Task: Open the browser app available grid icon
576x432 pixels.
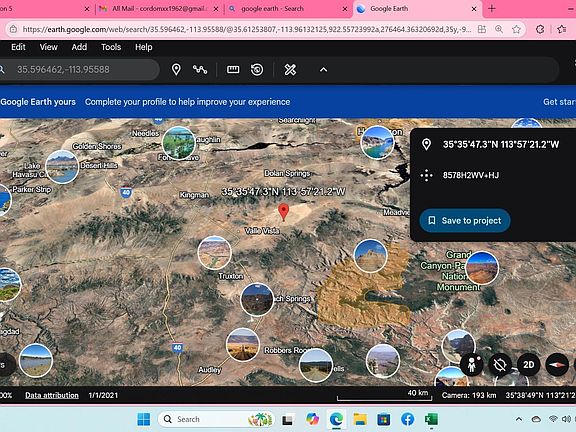Action: click(x=482, y=29)
